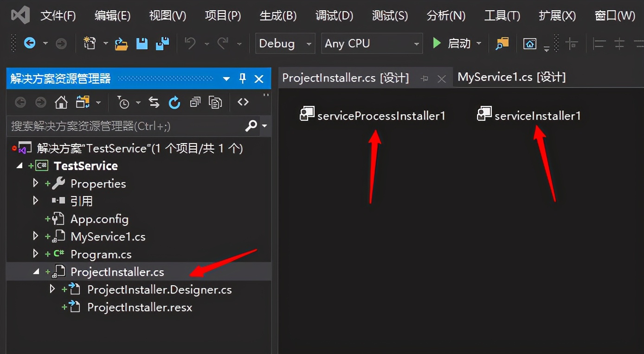Open the 生成(B) menu
Viewport: 644px width, 354px height.
278,16
